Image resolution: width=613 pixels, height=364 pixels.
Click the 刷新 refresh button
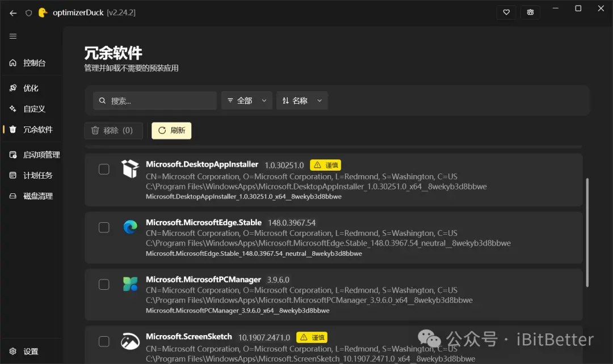coord(171,130)
